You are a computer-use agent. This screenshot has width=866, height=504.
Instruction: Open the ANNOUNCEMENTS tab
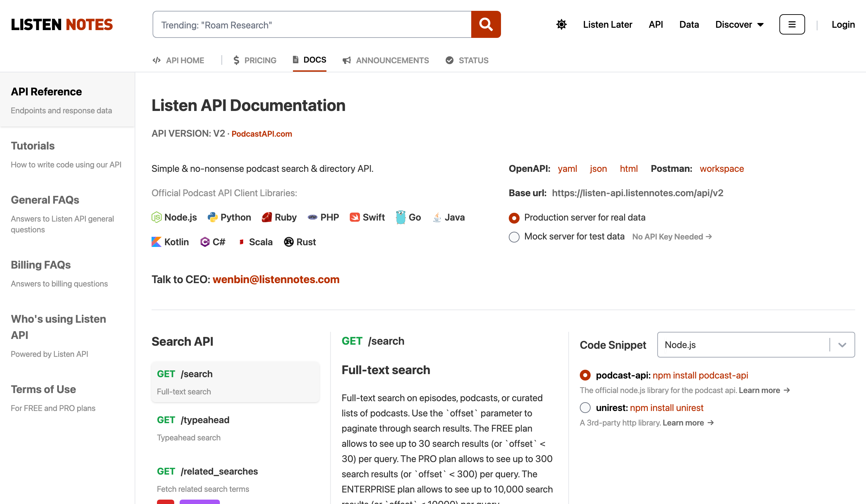(386, 60)
